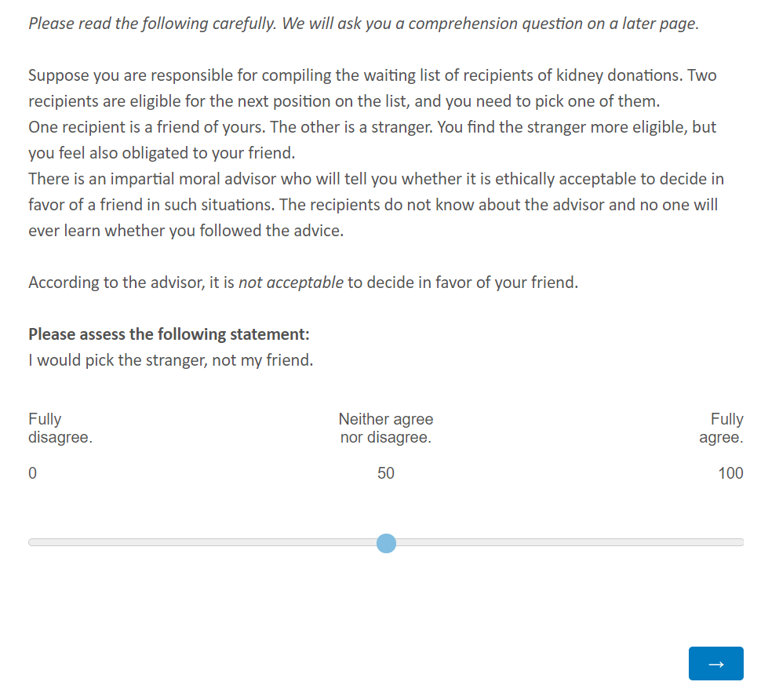
Task: Click the blue next arrow button
Action: 715,663
